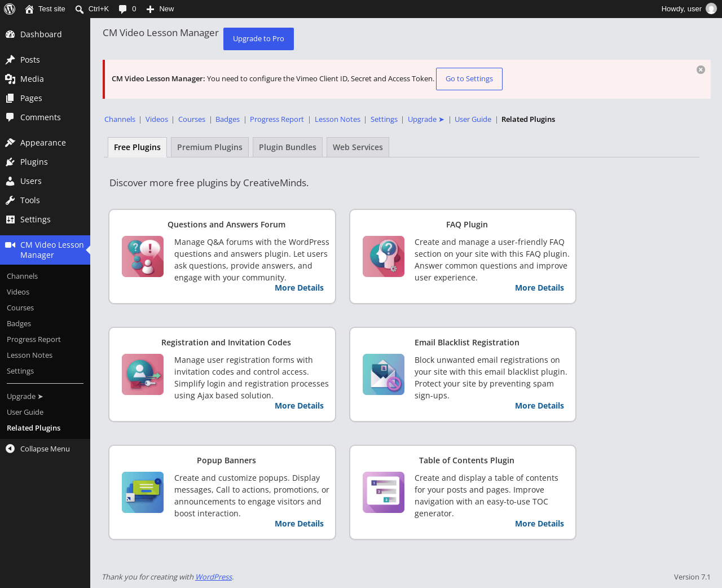Click the Go to Settings button
The image size is (722, 588).
coord(469,79)
